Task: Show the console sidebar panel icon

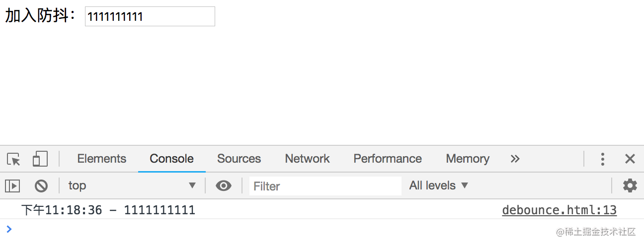Action: click(x=12, y=186)
